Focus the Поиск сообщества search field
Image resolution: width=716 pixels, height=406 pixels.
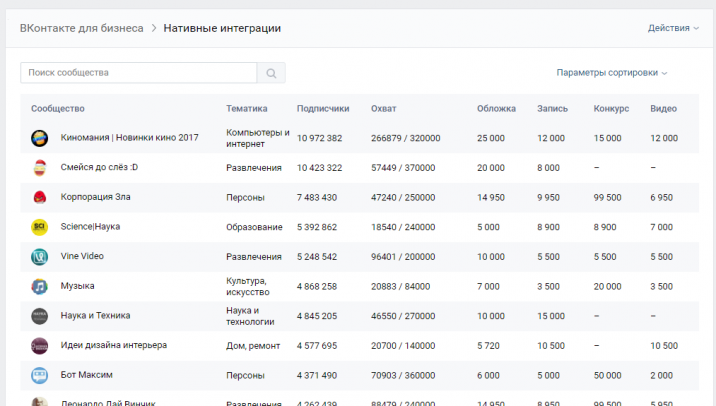coord(139,73)
